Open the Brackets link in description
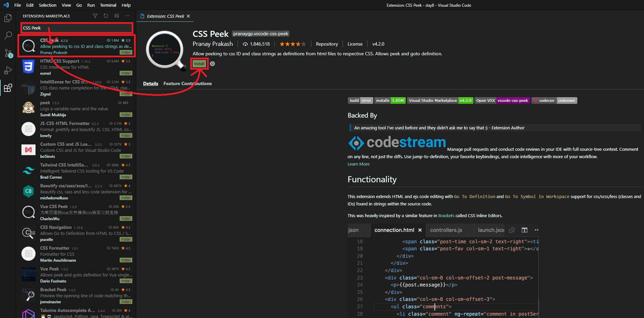Screen dimensions: 644x318 coord(446,216)
